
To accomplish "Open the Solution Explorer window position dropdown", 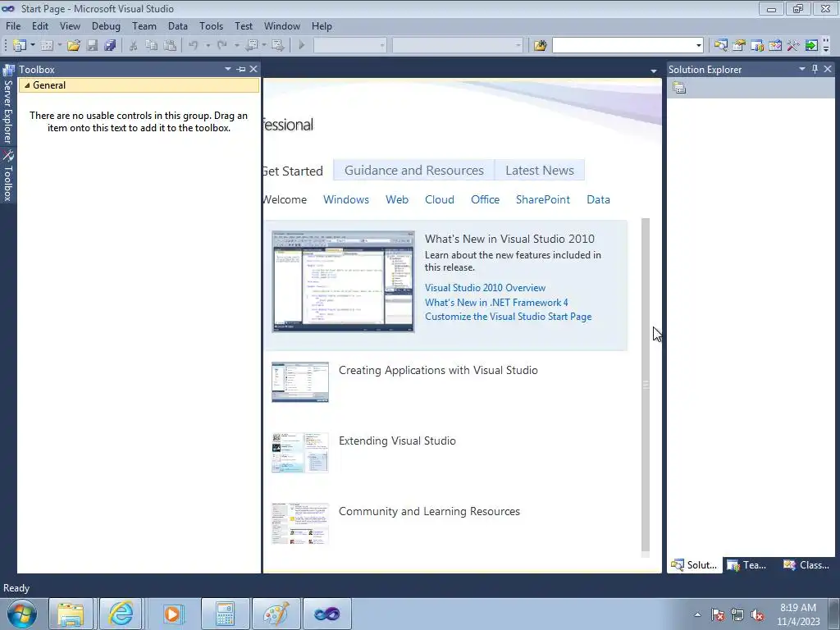I will [802, 69].
